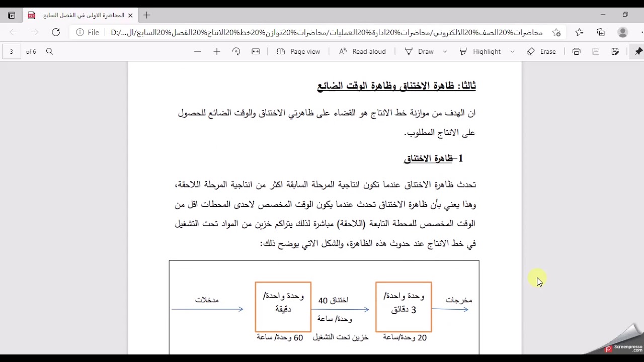Click subheading '1-ظاهرة الاختناق'

click(433, 158)
